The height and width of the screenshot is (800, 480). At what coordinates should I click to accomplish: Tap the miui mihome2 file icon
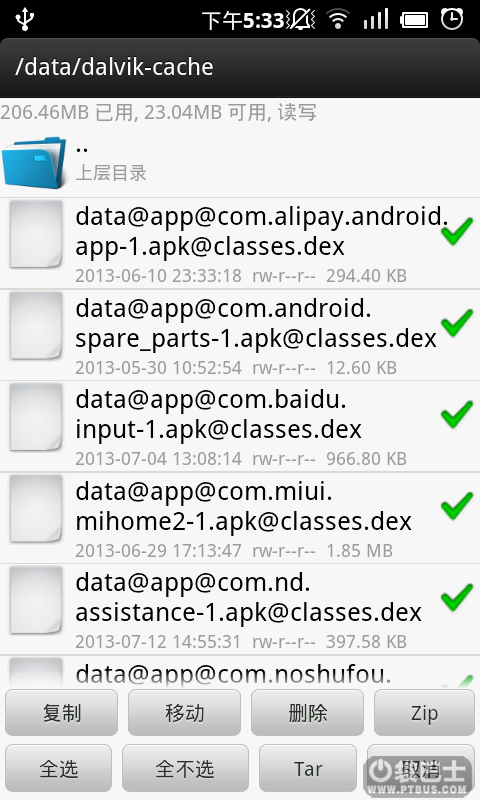click(x=36, y=509)
